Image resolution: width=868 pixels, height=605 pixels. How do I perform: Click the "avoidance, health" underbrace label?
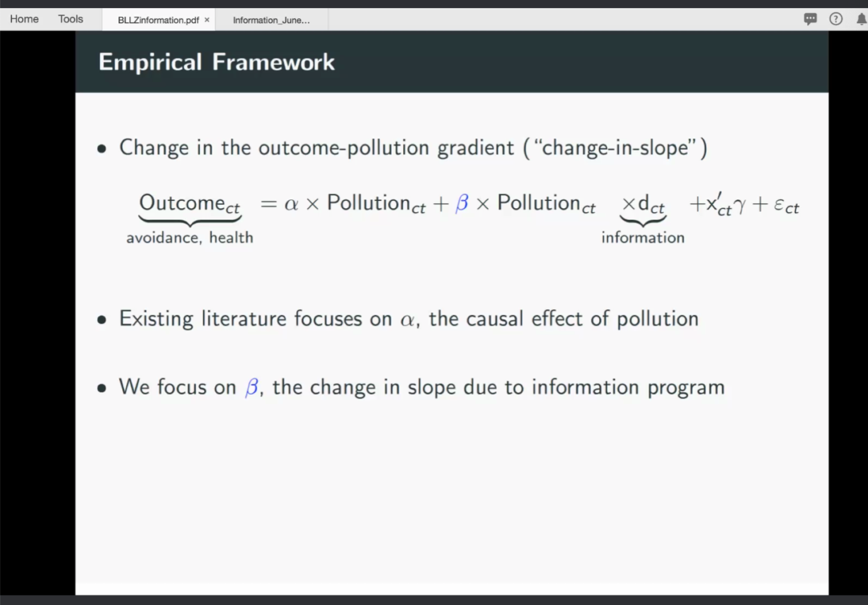point(190,237)
